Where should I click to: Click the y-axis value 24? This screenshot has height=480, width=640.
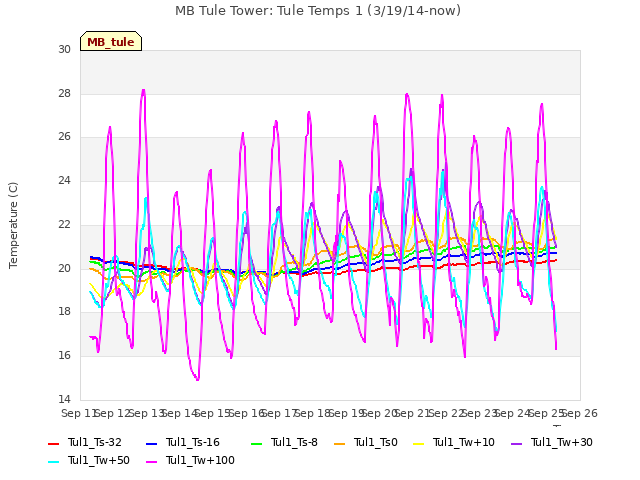[64, 180]
